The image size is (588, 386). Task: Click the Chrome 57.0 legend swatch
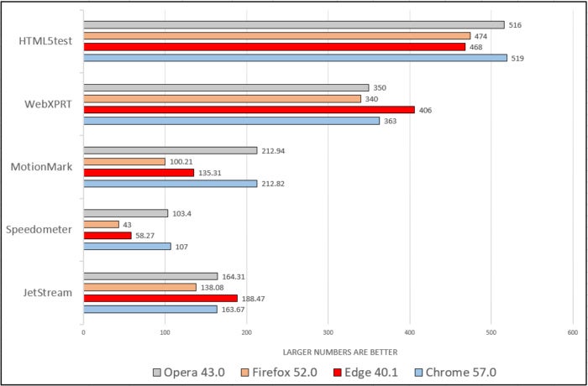pos(419,373)
